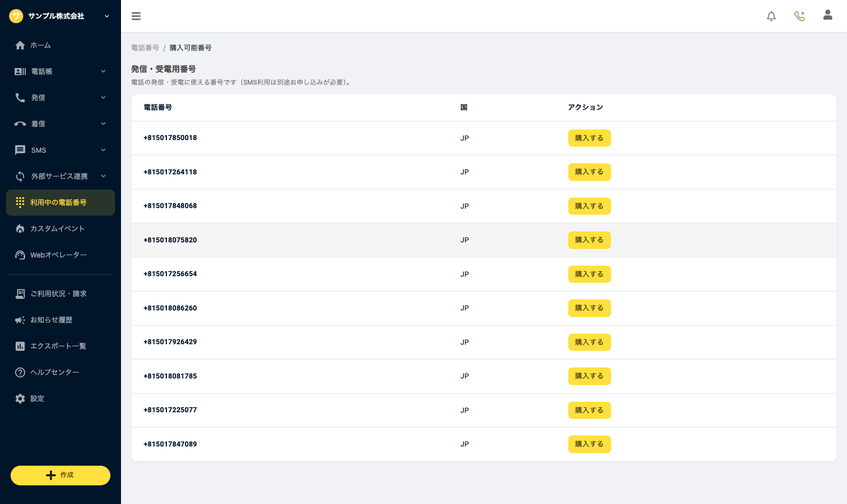The image size is (847, 504).
Task: Expand the SMS submenu chevron
Action: click(103, 150)
